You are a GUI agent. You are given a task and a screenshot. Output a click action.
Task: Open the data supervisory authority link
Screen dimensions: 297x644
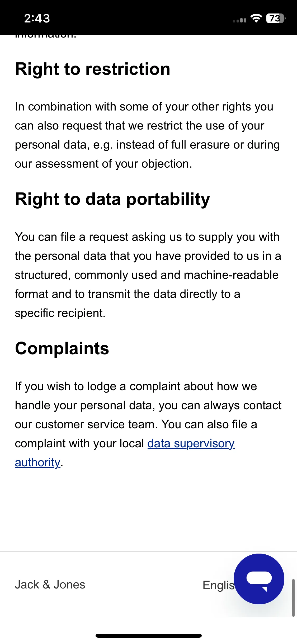[191, 444]
